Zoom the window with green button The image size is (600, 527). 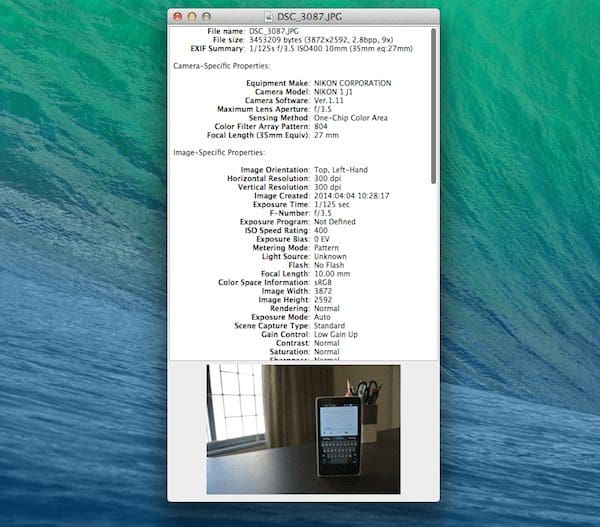click(x=206, y=16)
